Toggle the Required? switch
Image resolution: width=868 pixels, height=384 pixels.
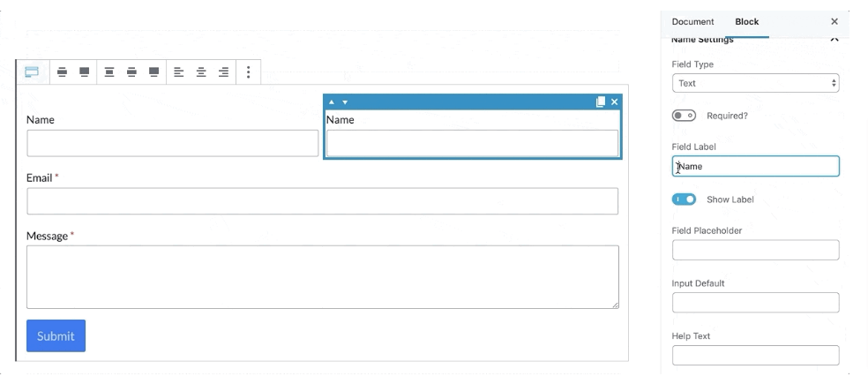(684, 116)
